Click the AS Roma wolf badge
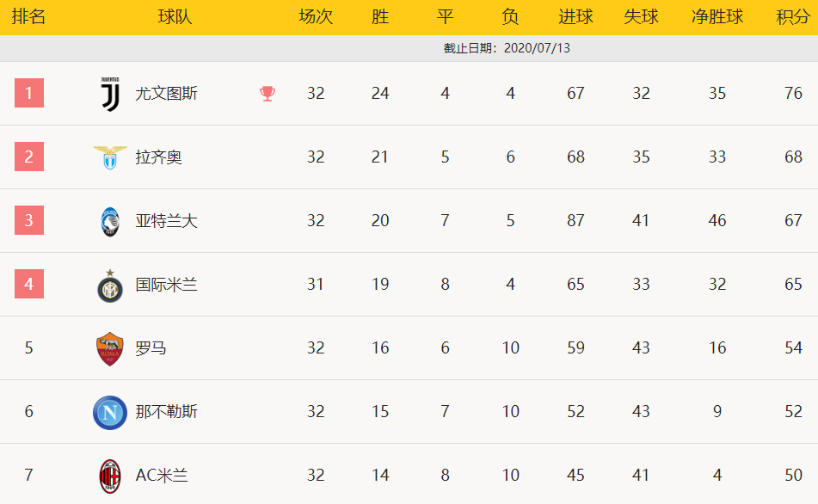The image size is (818, 504). click(x=110, y=348)
